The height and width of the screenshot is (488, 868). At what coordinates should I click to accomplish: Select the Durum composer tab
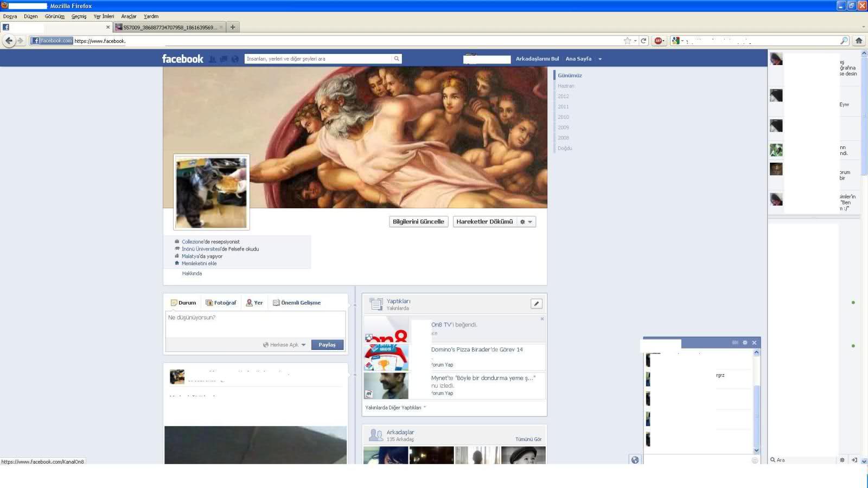coord(183,303)
